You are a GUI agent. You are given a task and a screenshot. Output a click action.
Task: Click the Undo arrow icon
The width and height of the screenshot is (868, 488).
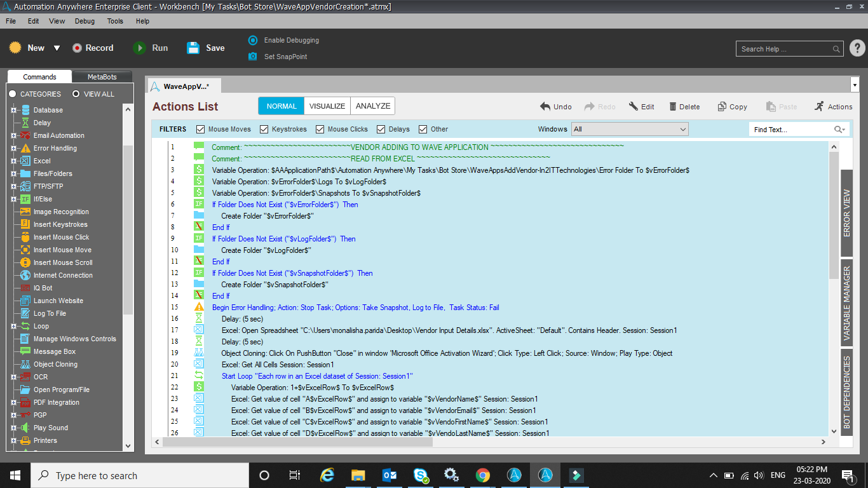[545, 107]
